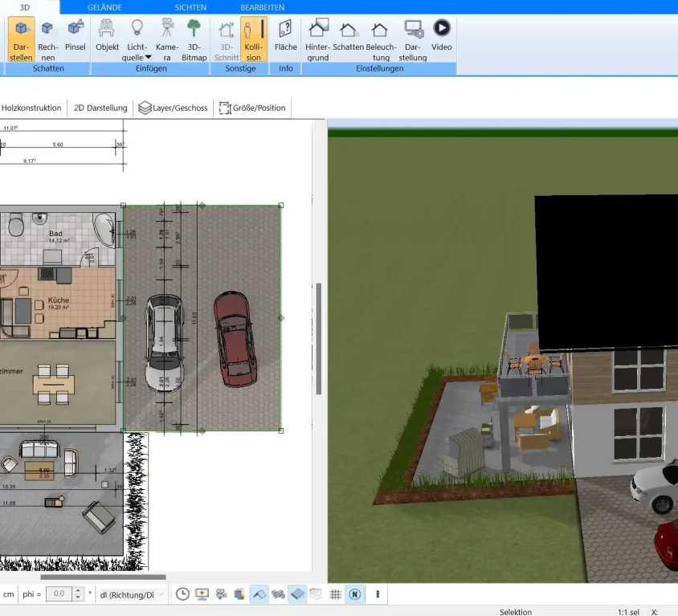Click the Kamera insert icon
This screenshot has height=616, width=678.
[167, 39]
